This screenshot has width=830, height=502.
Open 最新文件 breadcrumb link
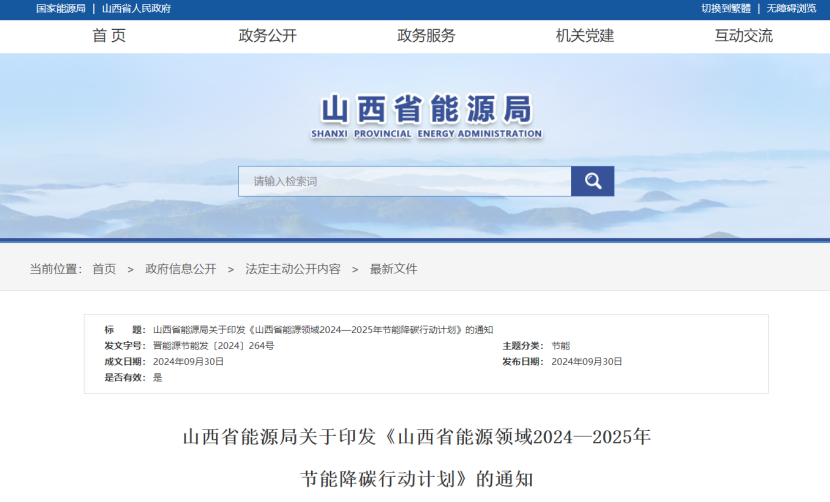[394, 269]
